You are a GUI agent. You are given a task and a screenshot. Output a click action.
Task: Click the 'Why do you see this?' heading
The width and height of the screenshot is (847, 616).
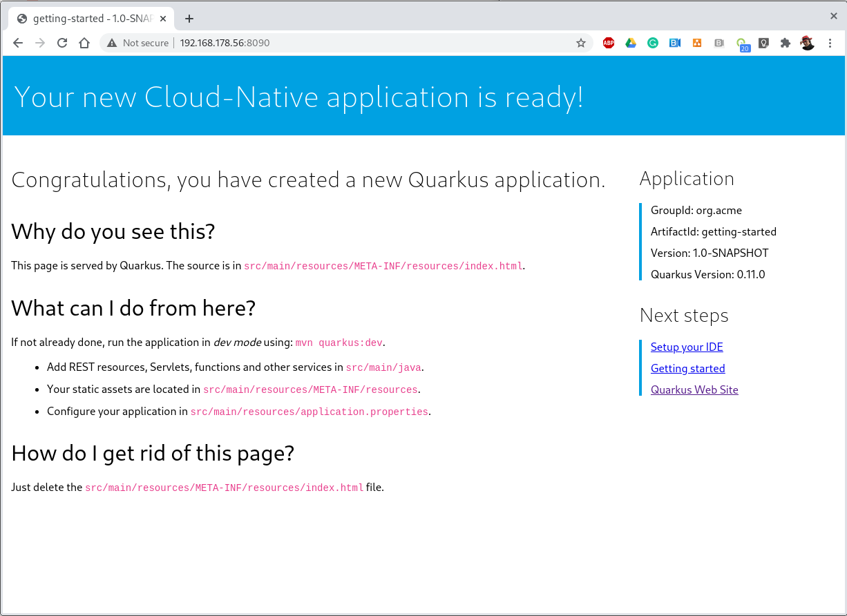tap(113, 231)
